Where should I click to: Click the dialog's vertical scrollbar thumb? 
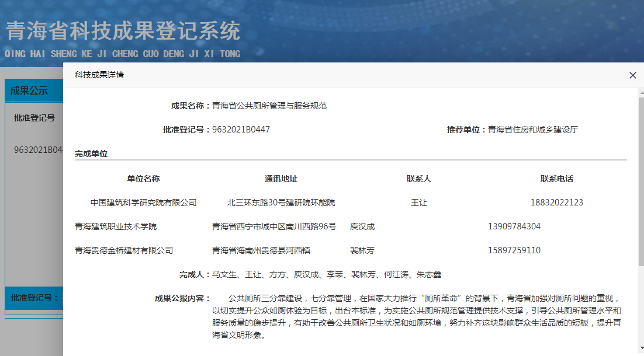[x=640, y=181]
